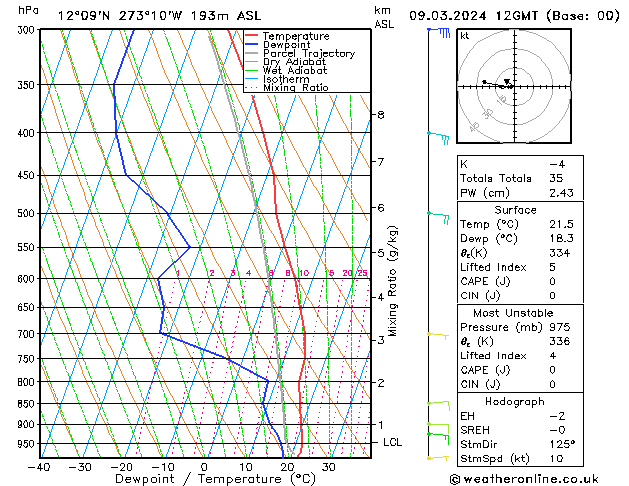Image resolution: width=629 pixels, height=486 pixels.
Task: Click the Most Unstable θe value 336
Action: pyautogui.click(x=560, y=341)
